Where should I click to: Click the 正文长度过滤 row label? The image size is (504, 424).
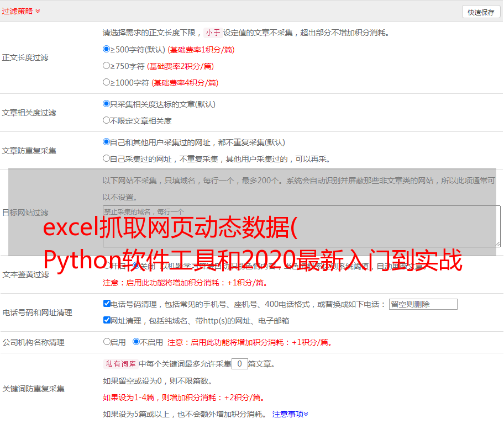coord(25,57)
